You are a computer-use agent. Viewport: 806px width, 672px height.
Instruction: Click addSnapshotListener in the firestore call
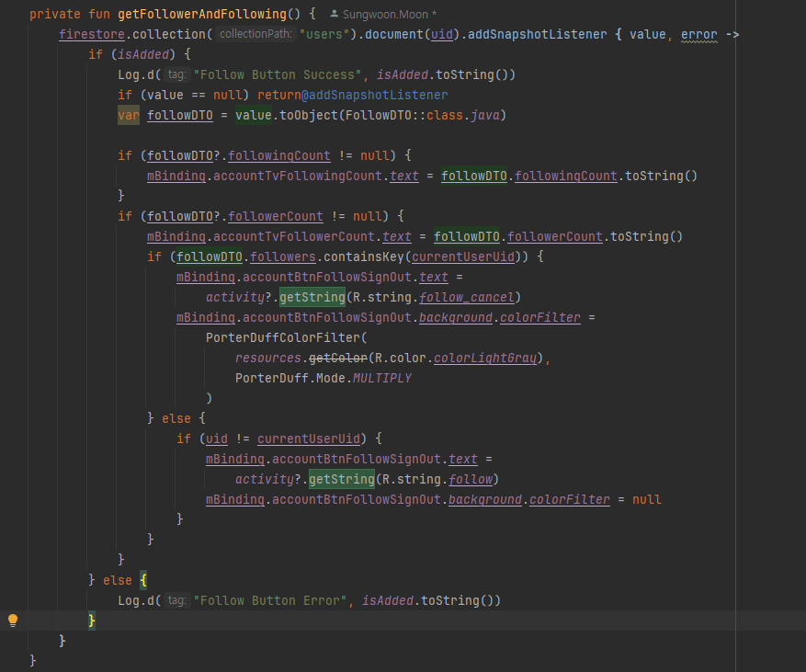click(x=537, y=34)
